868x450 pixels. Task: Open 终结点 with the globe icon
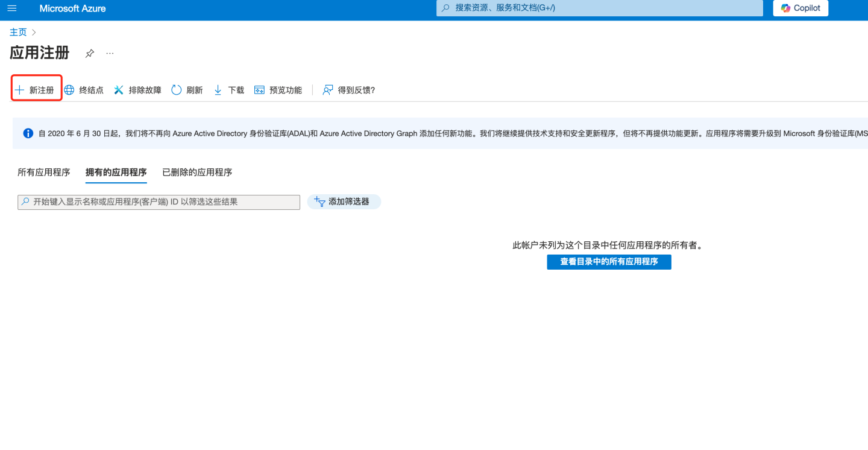click(x=84, y=90)
